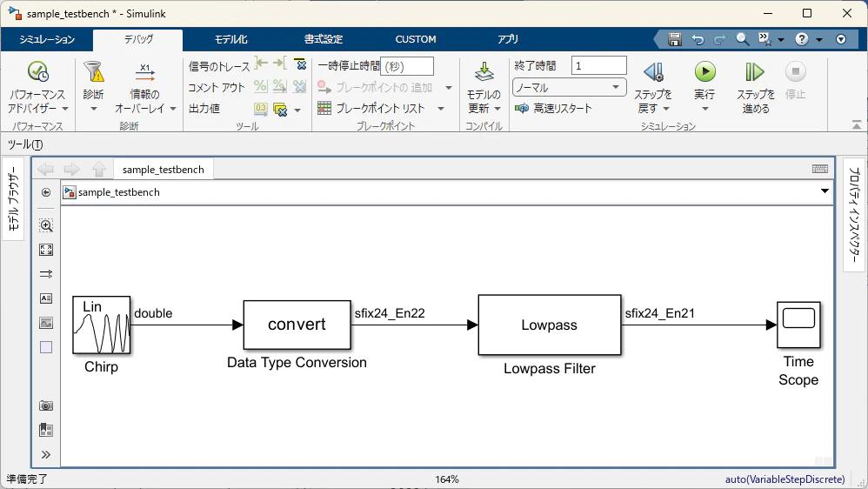Insert an image with the picture icon
The image size is (868, 489).
click(46, 323)
